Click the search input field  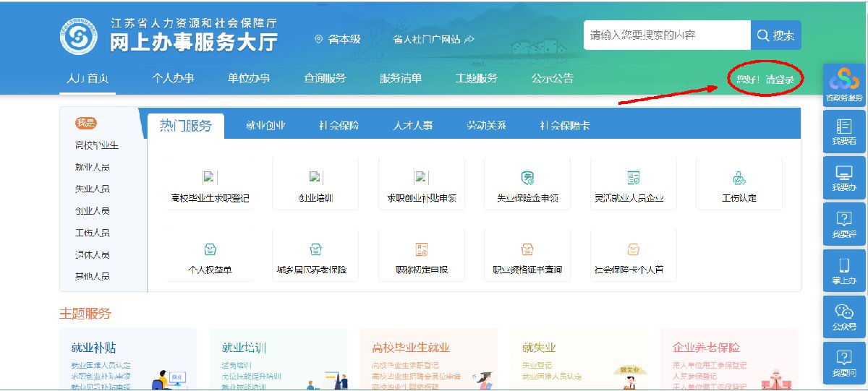(x=666, y=35)
